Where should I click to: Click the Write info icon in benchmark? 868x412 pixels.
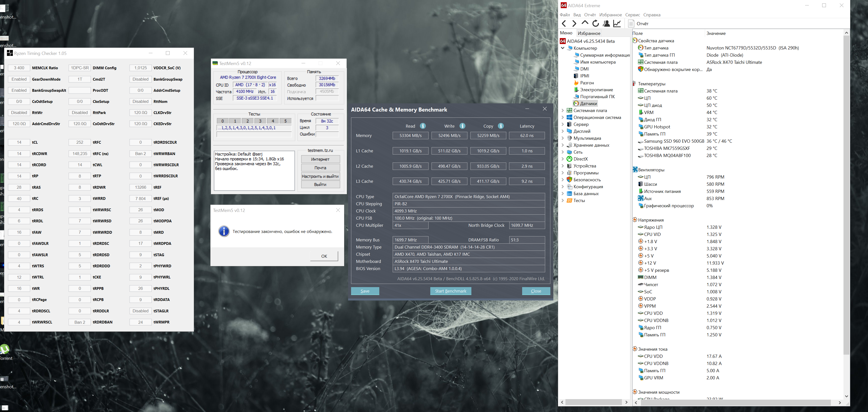[462, 126]
